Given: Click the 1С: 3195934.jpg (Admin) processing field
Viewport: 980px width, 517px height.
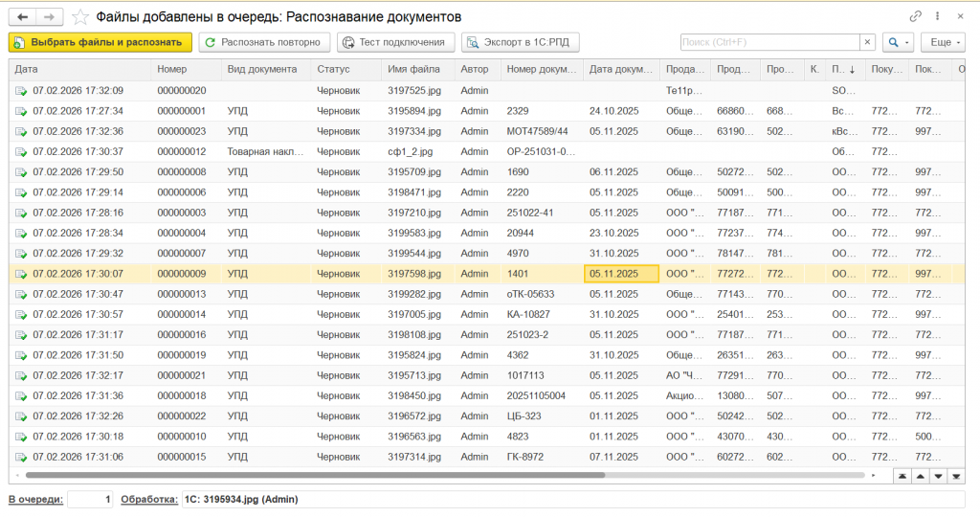Looking at the screenshot, I should (573, 500).
